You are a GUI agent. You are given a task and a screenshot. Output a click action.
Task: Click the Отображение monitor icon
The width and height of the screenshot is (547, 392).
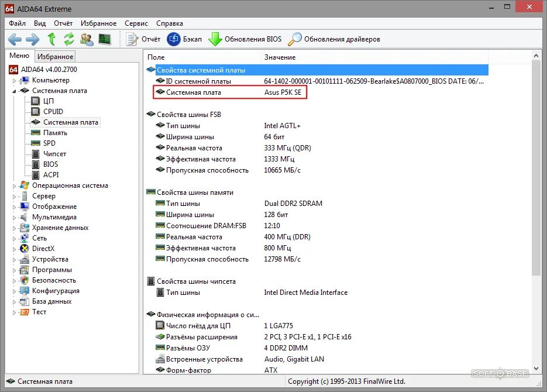(25, 207)
